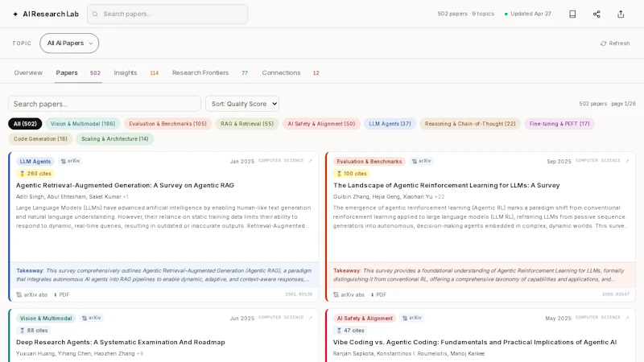Image resolution: width=644 pixels, height=362 pixels.
Task: Click the +1 more authors on Agentic RAG card
Action: pyautogui.click(x=126, y=196)
